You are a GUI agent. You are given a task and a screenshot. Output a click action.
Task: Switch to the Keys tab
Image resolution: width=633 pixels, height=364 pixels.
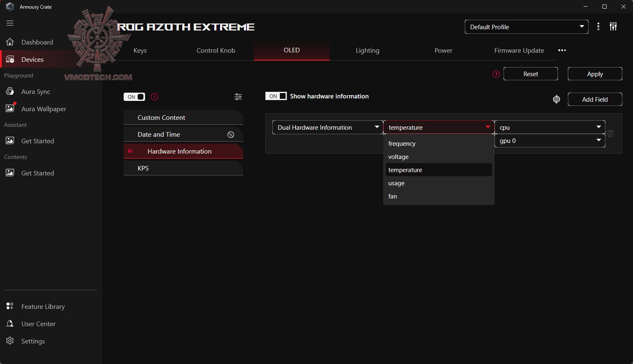[140, 50]
